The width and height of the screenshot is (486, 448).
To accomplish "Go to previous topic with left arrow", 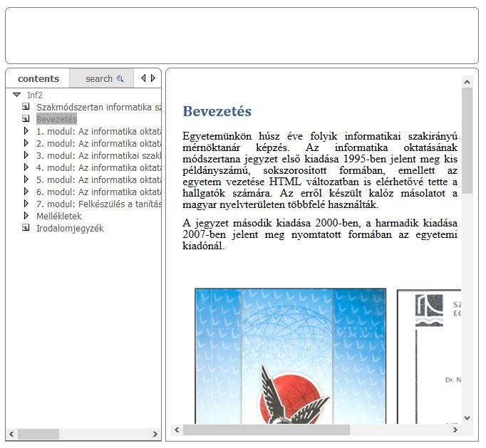I will [x=143, y=78].
